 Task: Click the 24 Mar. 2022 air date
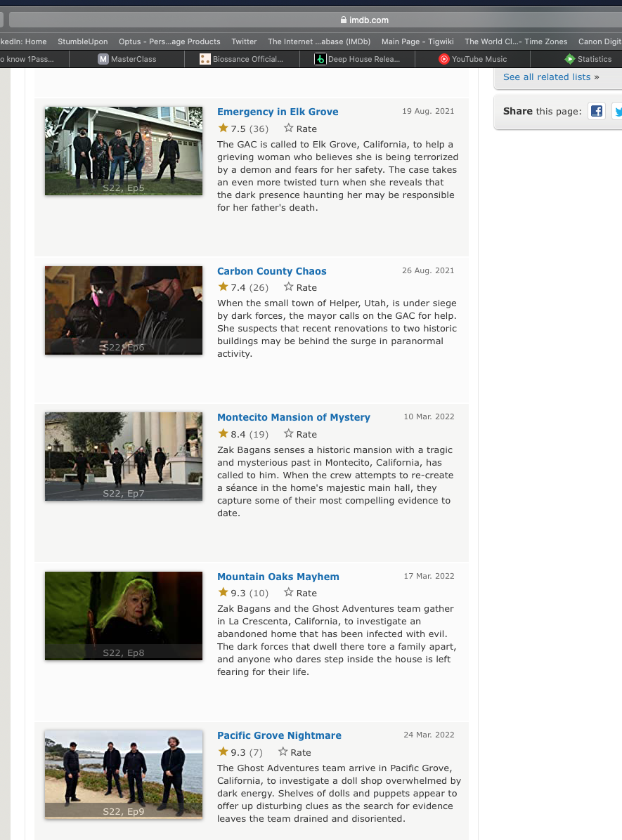click(x=429, y=735)
